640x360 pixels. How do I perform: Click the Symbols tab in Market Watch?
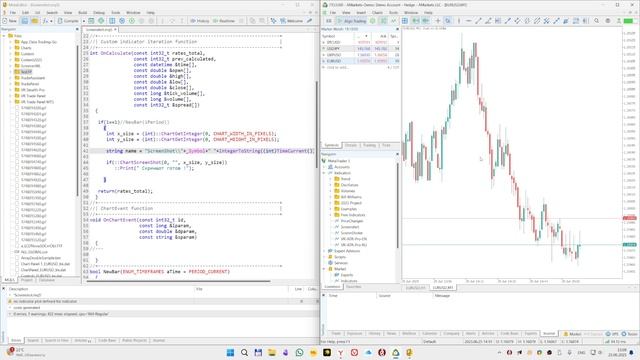click(331, 145)
